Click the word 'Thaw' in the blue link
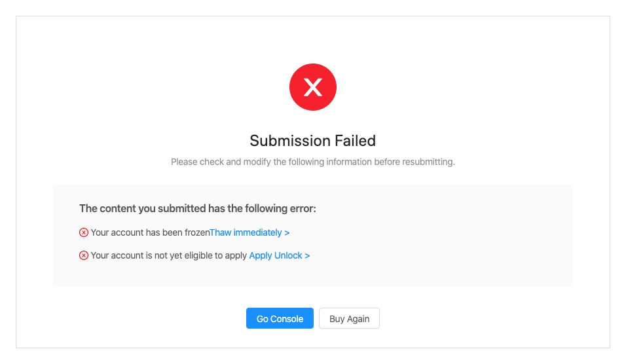 click(220, 232)
